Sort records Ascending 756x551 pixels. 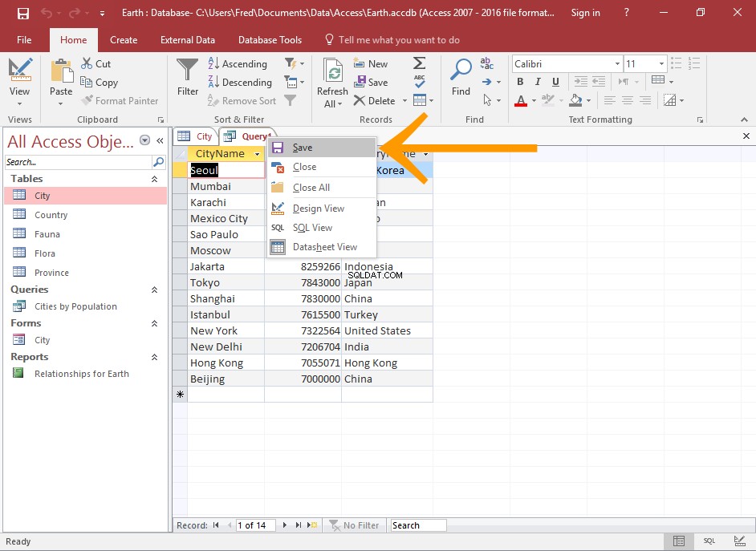[x=238, y=63]
